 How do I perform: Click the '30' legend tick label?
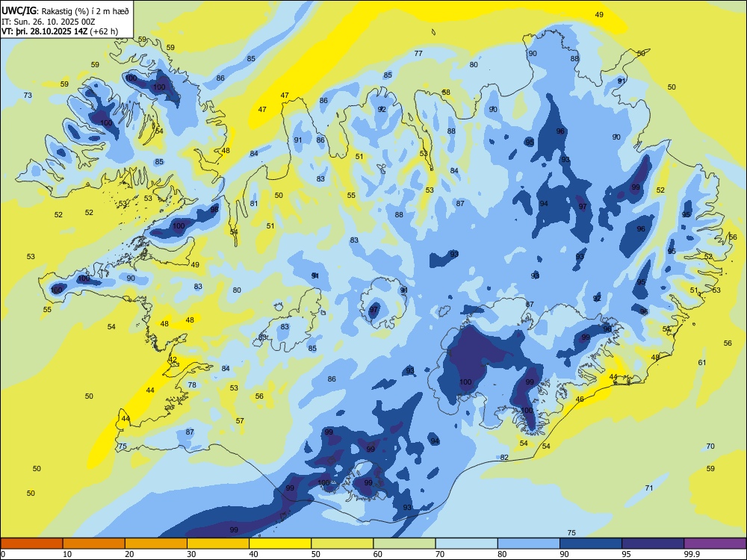(191, 554)
